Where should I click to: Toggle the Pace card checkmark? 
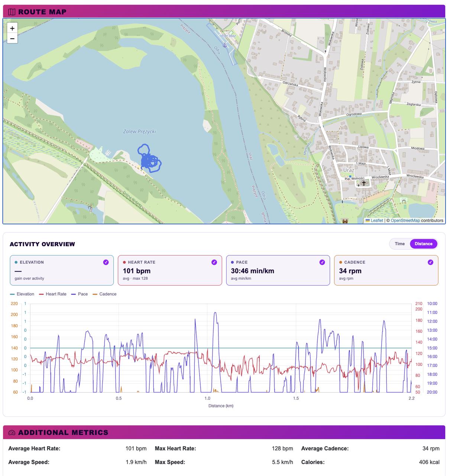322,262
